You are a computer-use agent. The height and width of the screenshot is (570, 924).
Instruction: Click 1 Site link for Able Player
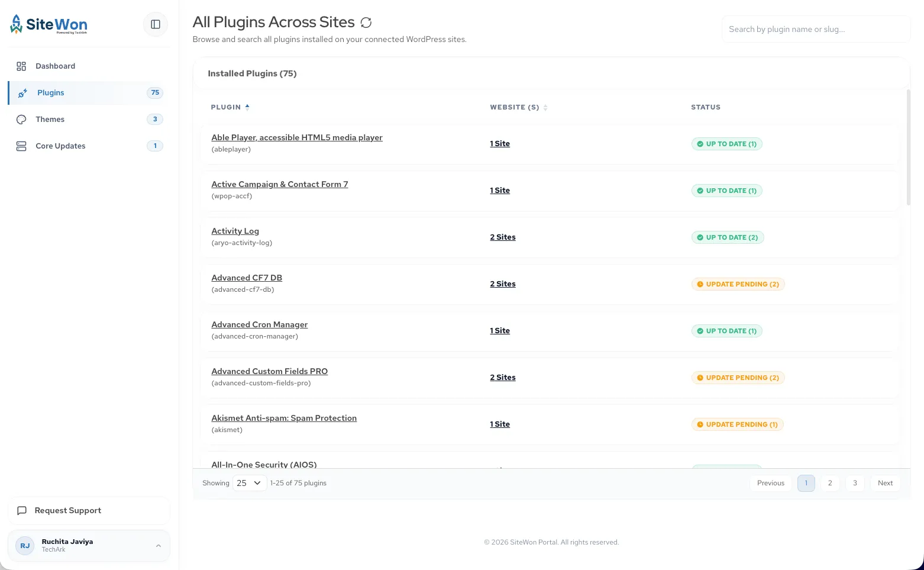pos(500,144)
